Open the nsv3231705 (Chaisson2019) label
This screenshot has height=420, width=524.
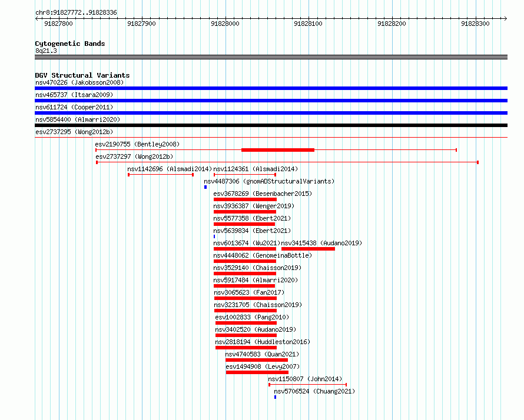258,305
